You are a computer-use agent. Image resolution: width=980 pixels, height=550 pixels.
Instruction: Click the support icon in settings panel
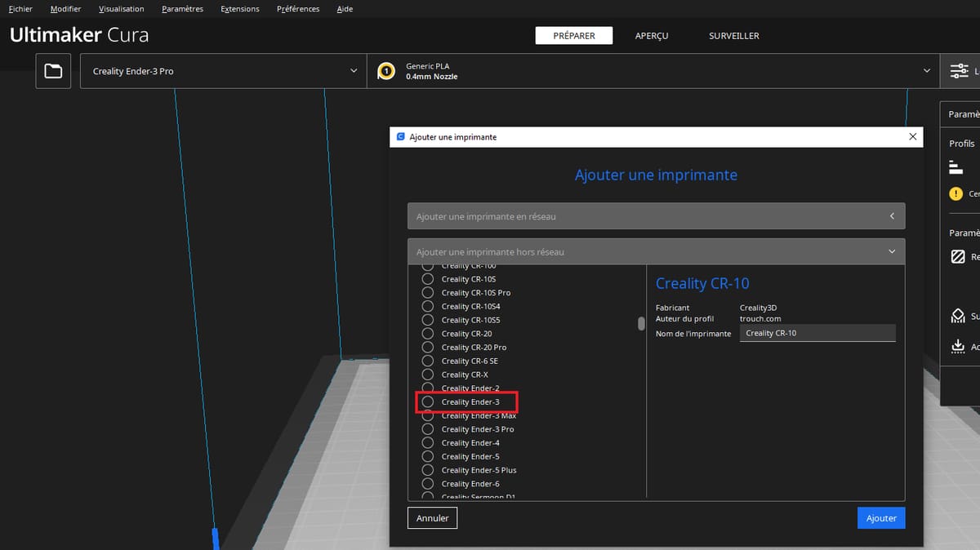958,316
